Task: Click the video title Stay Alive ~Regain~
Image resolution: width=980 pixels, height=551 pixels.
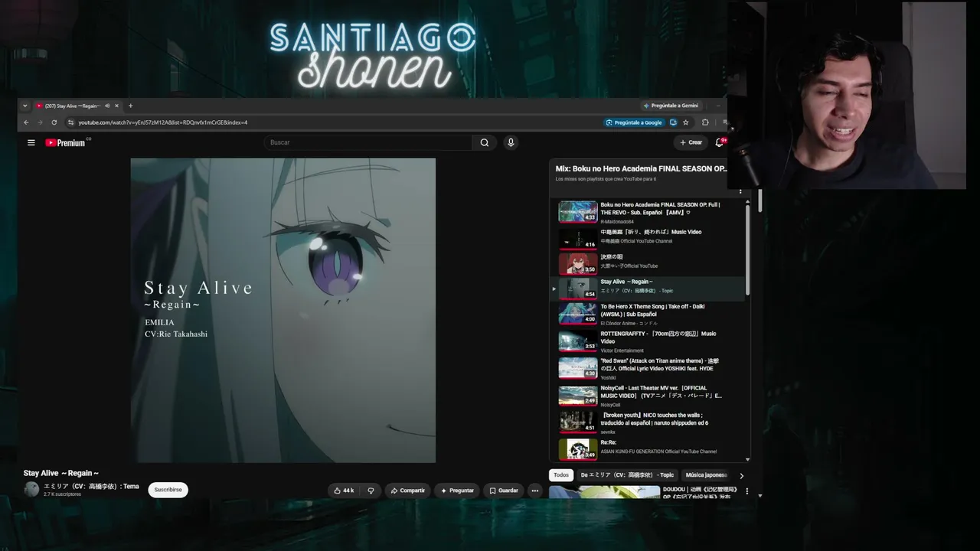Action: 61,473
